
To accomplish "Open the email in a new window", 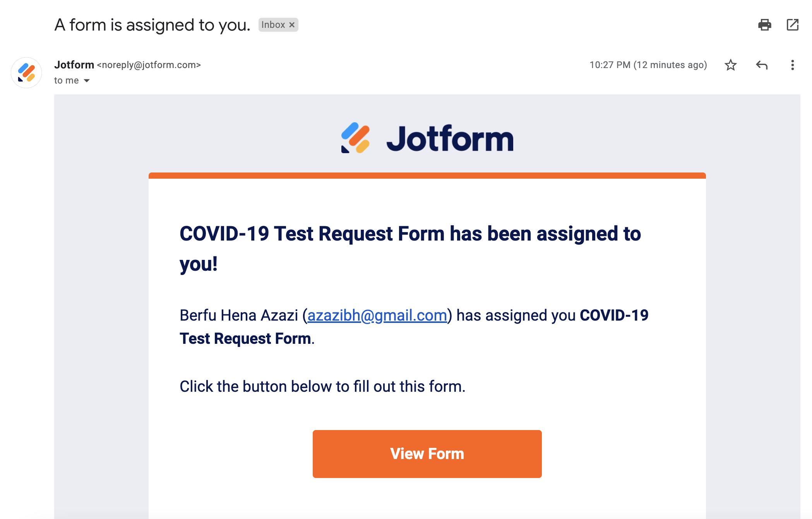I will tap(792, 25).
